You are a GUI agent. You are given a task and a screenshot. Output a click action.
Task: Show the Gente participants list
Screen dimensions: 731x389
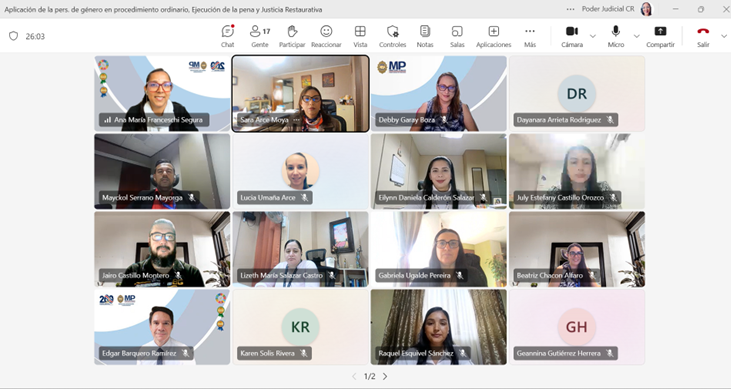click(x=260, y=36)
